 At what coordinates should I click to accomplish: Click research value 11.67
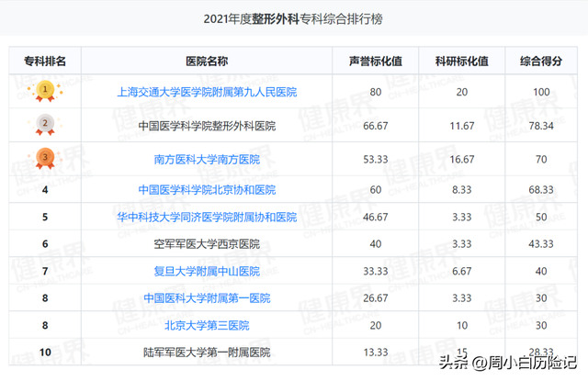pyautogui.click(x=461, y=126)
